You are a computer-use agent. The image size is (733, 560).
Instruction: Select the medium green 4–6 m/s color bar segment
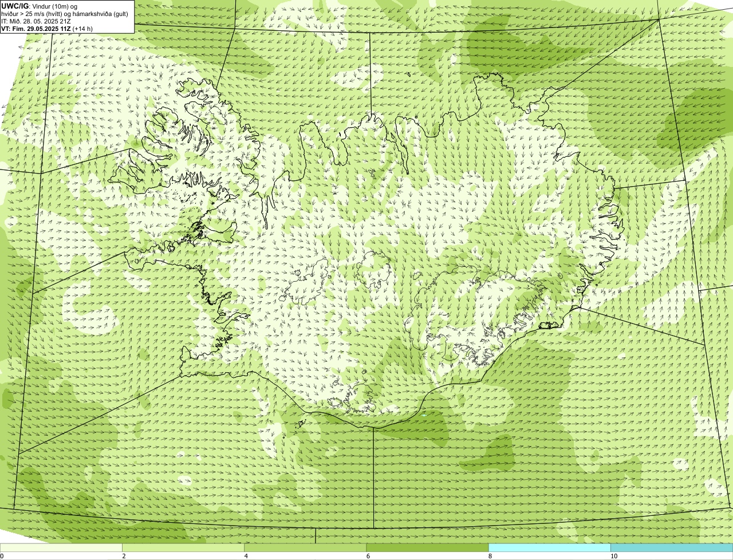point(305,548)
